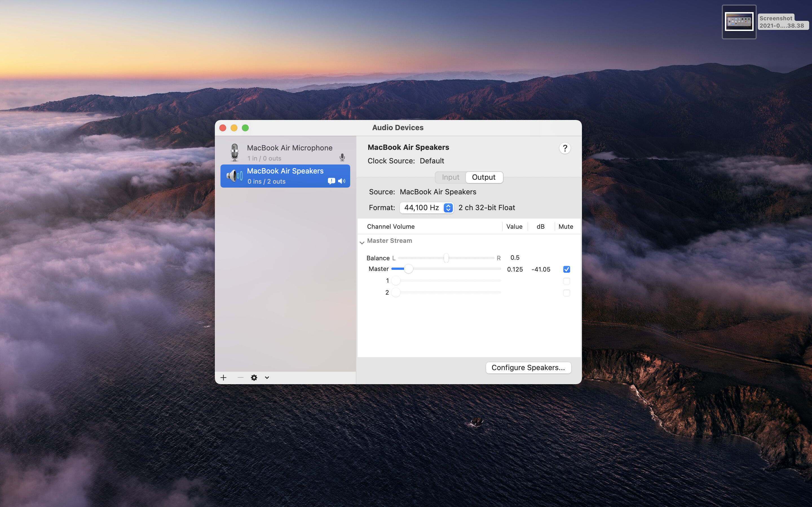Expand the chevron next to gear icon
This screenshot has width=812, height=507.
click(x=267, y=377)
